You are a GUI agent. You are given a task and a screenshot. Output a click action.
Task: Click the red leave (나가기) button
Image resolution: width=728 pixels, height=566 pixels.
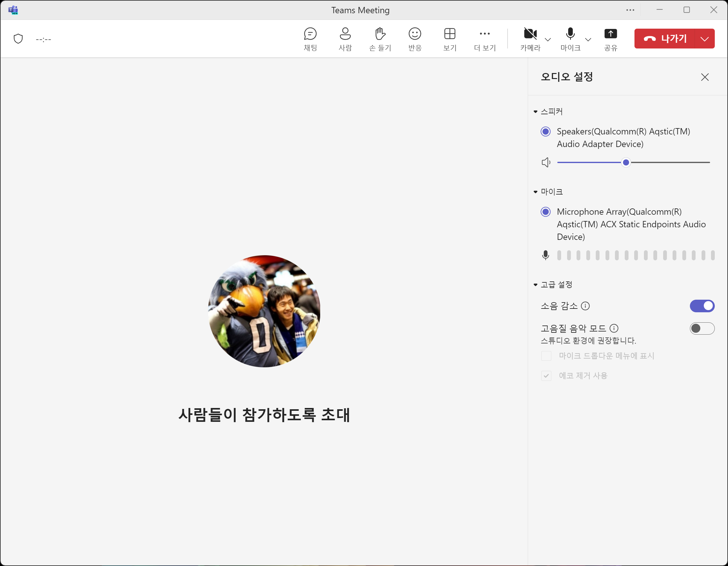coord(664,39)
